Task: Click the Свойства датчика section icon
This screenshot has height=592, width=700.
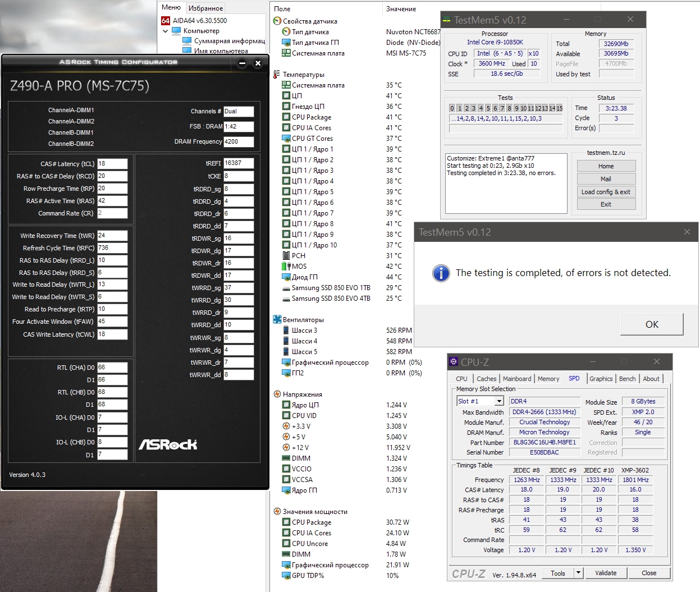Action: (277, 21)
